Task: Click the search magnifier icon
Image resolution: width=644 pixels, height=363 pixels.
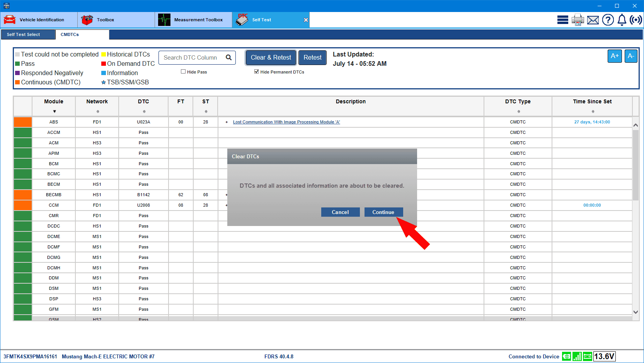Action: [228, 58]
